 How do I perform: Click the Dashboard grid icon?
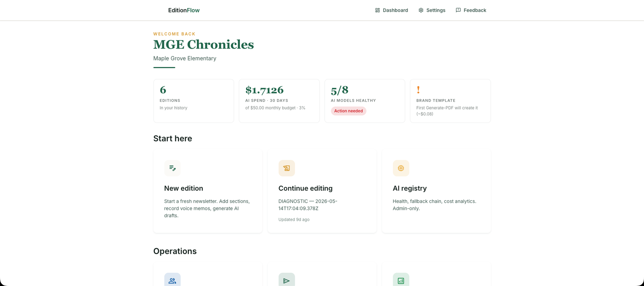click(x=378, y=10)
